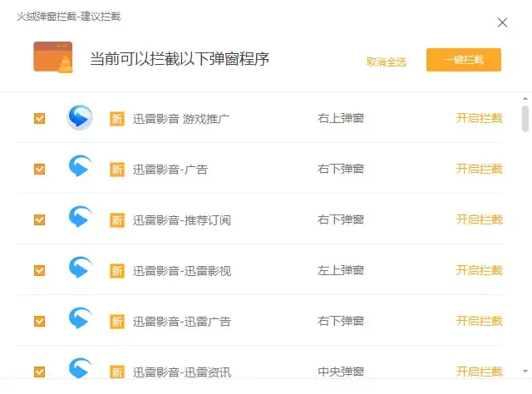Click the 迅雷影音-迅雷影视 bird icon
532x394 pixels.
pos(80,270)
